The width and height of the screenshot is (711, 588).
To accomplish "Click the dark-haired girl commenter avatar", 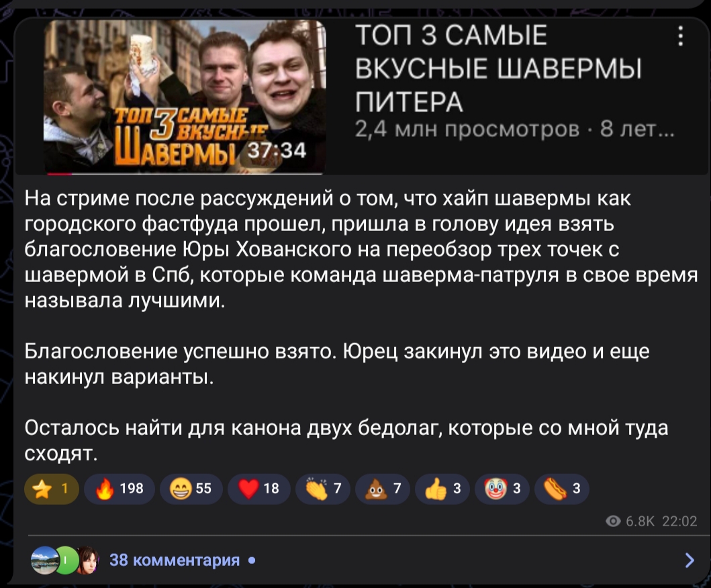I will pos(87,560).
